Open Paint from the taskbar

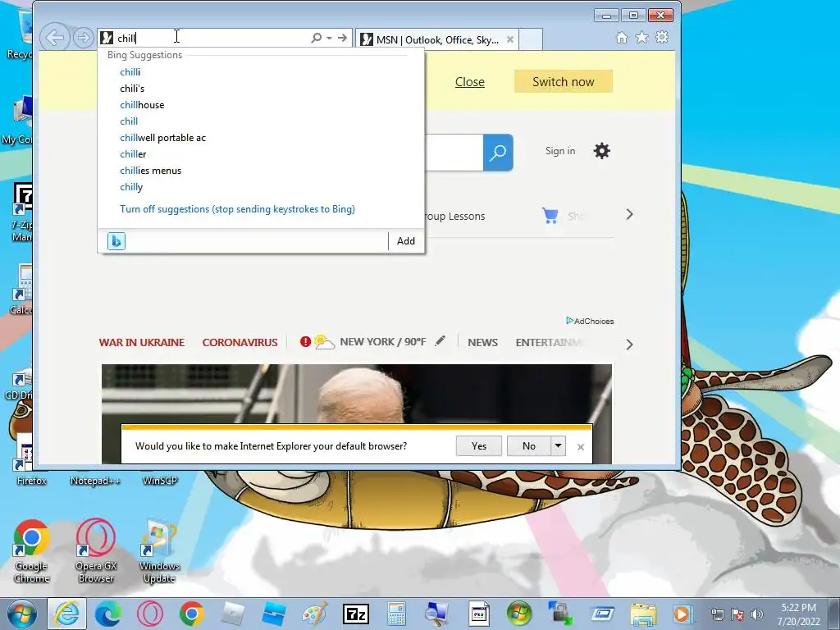click(315, 614)
